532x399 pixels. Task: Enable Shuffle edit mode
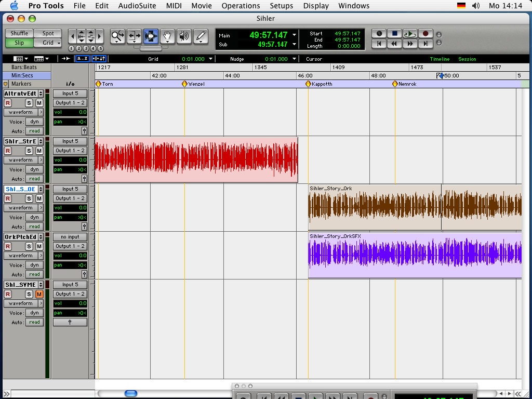point(19,33)
